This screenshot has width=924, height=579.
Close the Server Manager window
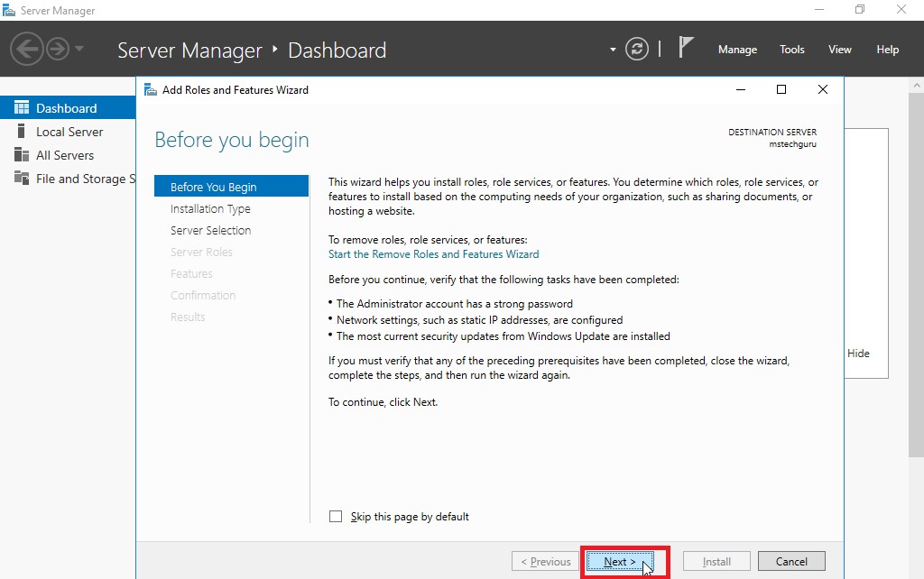(901, 10)
